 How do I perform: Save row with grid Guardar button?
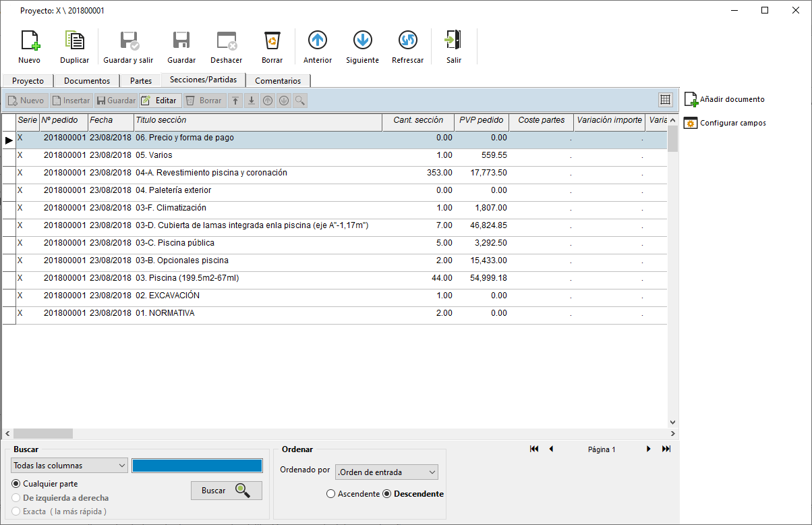[116, 101]
